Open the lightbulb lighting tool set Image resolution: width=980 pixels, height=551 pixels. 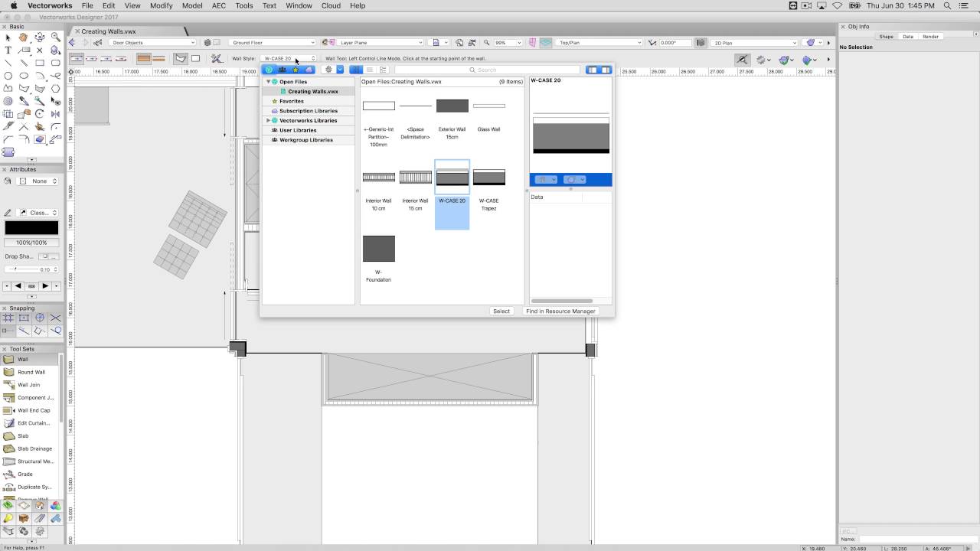click(x=8, y=518)
